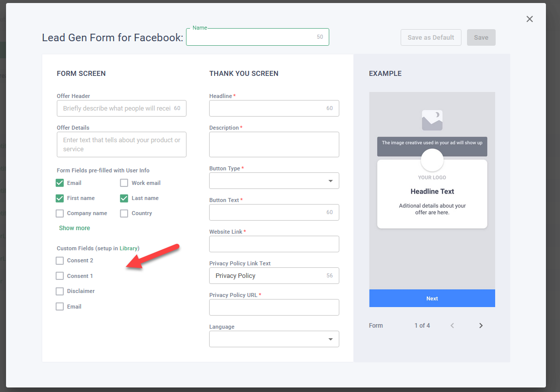This screenshot has height=392, width=560.
Task: Enable the Consent 1 custom field
Action: pyautogui.click(x=60, y=276)
